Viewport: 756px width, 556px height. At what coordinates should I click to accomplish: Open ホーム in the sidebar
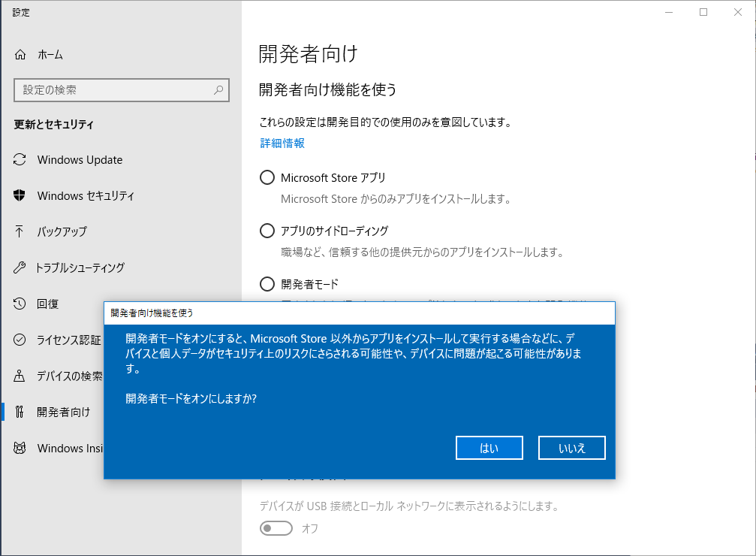pos(50,55)
